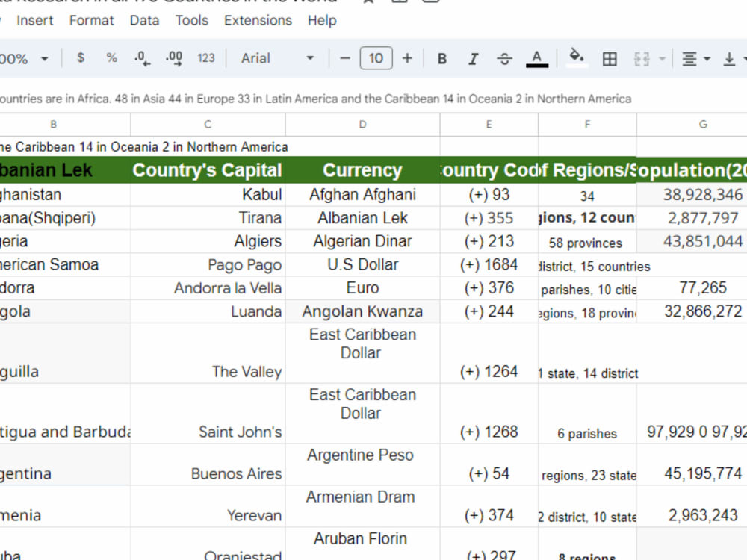Toggle bold formatting
Image resolution: width=747 pixels, height=560 pixels.
(442, 57)
